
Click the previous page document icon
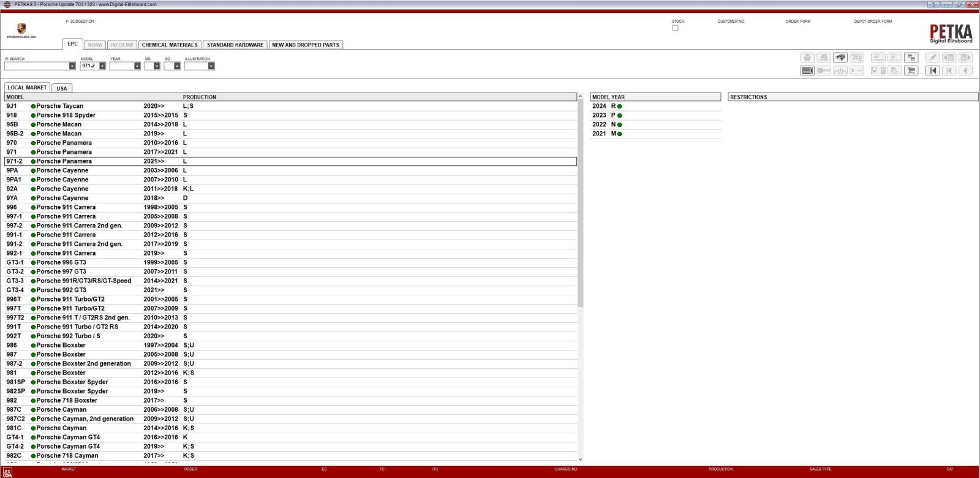point(949,58)
